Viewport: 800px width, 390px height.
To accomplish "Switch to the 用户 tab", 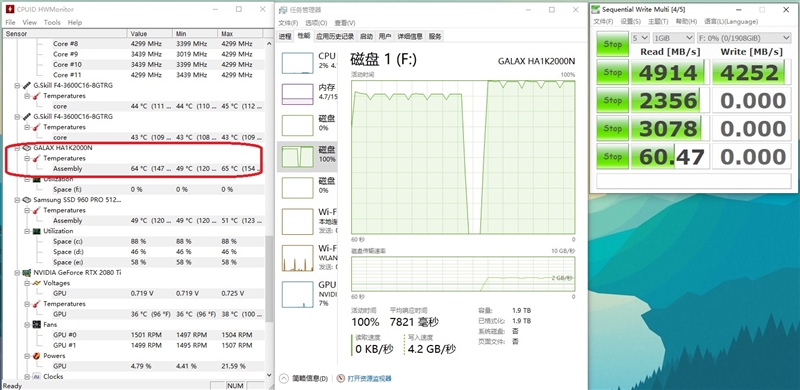I will coord(385,36).
